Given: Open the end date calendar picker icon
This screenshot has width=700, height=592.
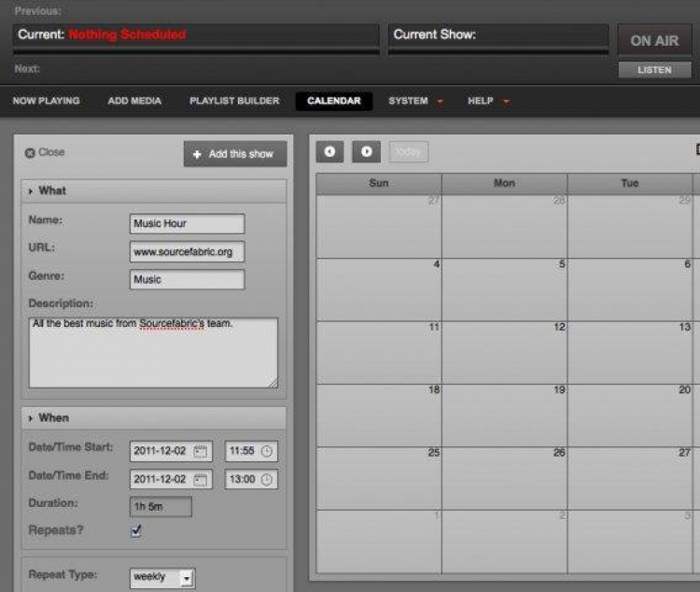Looking at the screenshot, I should click(x=201, y=480).
